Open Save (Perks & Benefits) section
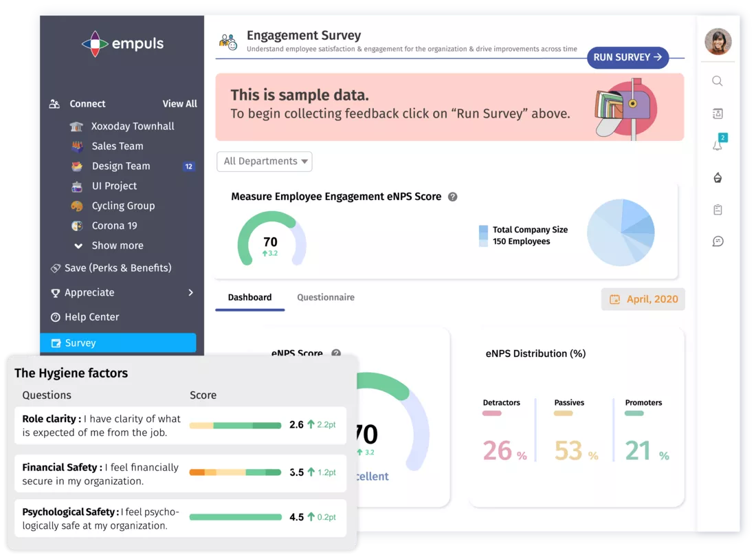The image size is (756, 557). click(118, 267)
